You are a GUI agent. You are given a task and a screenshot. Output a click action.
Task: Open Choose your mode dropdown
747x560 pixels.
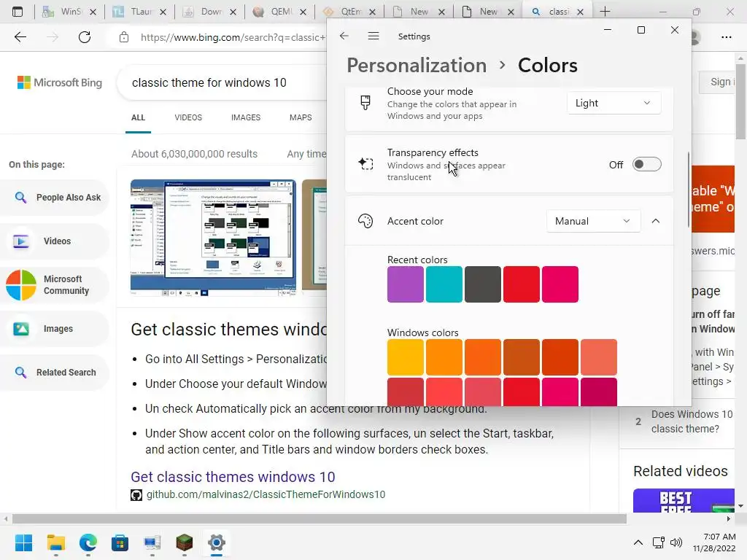point(614,103)
